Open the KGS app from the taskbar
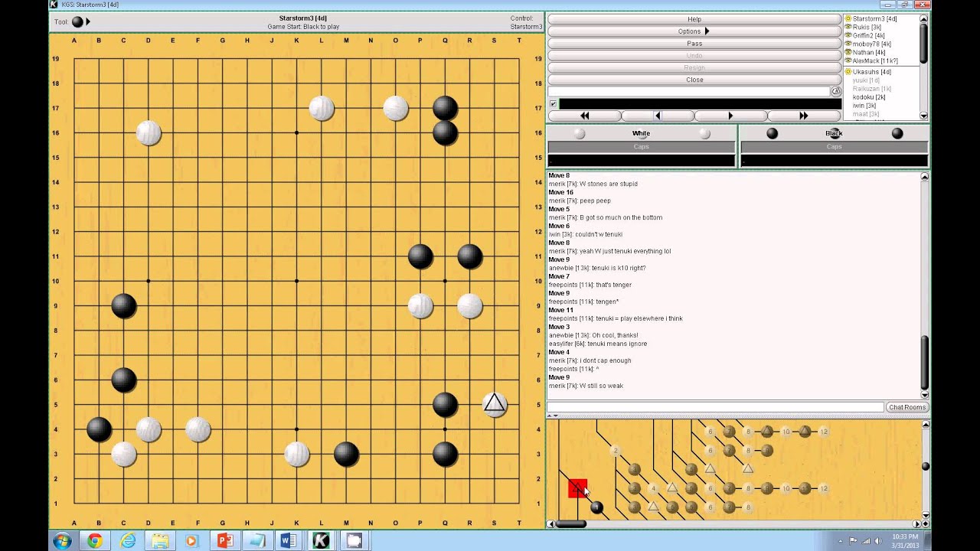Viewport: 980px width, 551px height. tap(321, 541)
